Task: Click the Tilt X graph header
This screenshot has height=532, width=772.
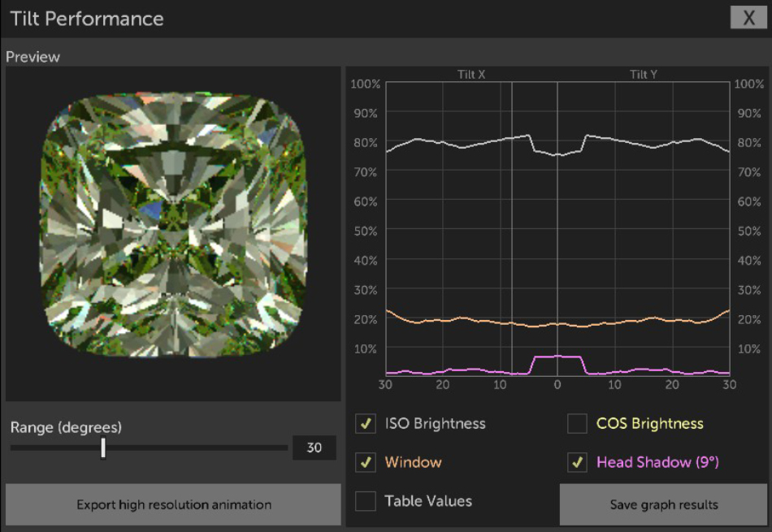Action: coord(471,75)
